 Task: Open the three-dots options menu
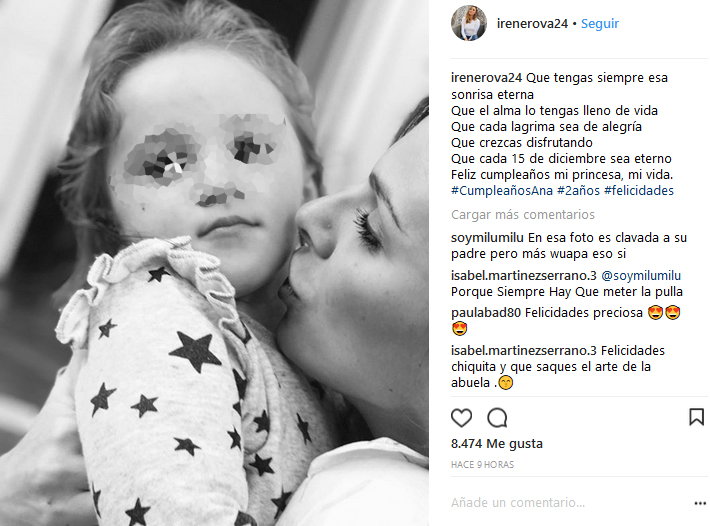[x=700, y=503]
